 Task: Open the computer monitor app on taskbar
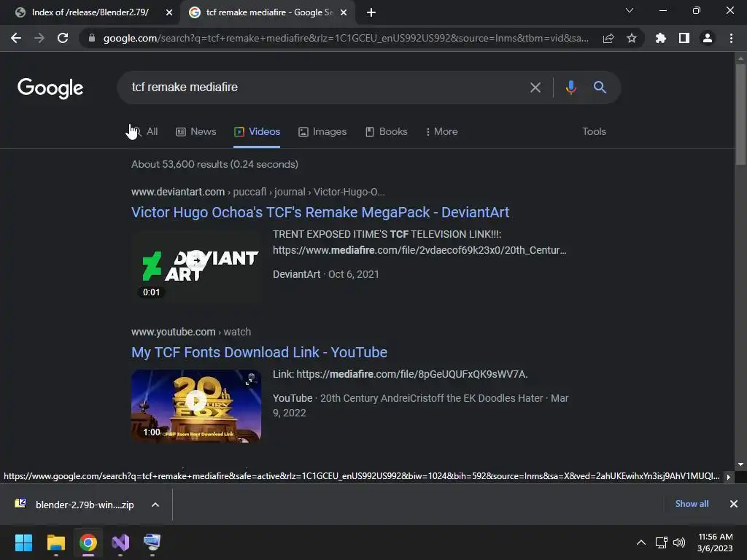tap(152, 542)
